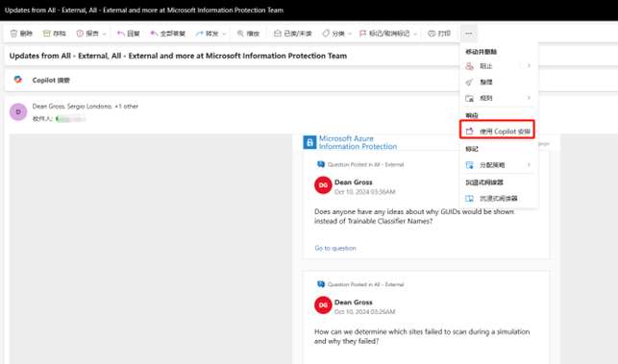This screenshot has width=618, height=364.
Task: Click the More actions ellipsis button
Action: pos(469,34)
